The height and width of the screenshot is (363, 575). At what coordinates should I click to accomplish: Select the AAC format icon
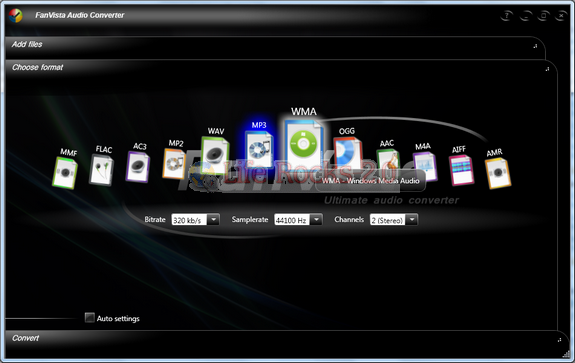pyautogui.click(x=388, y=161)
